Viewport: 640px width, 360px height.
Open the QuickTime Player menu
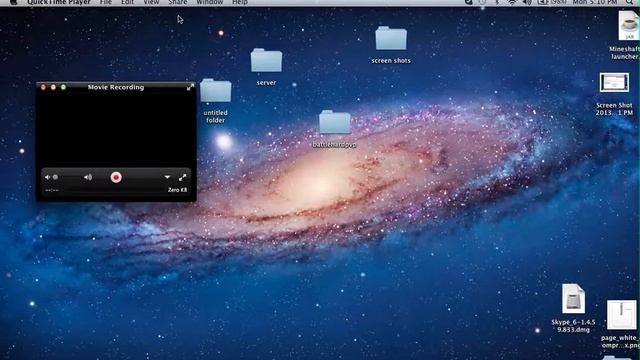pos(59,2)
